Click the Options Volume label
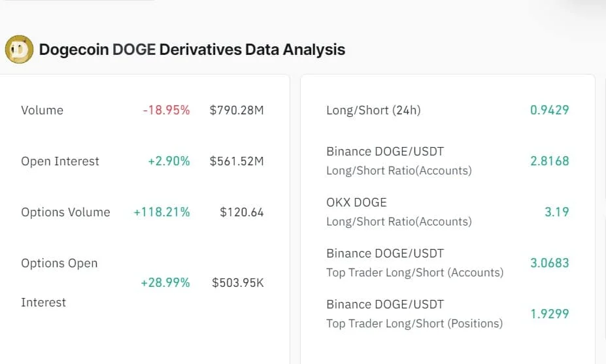 [66, 212]
